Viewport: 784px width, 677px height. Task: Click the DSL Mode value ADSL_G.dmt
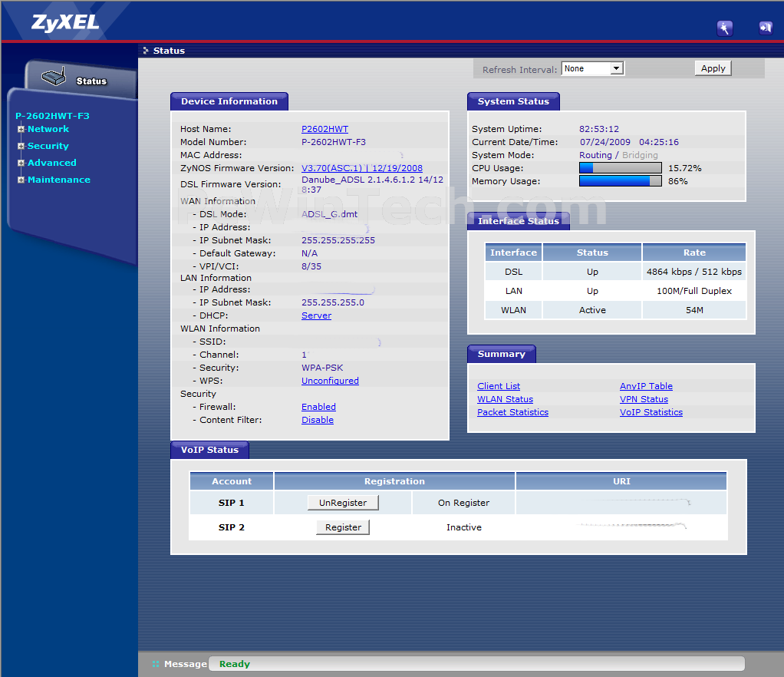[x=329, y=214]
